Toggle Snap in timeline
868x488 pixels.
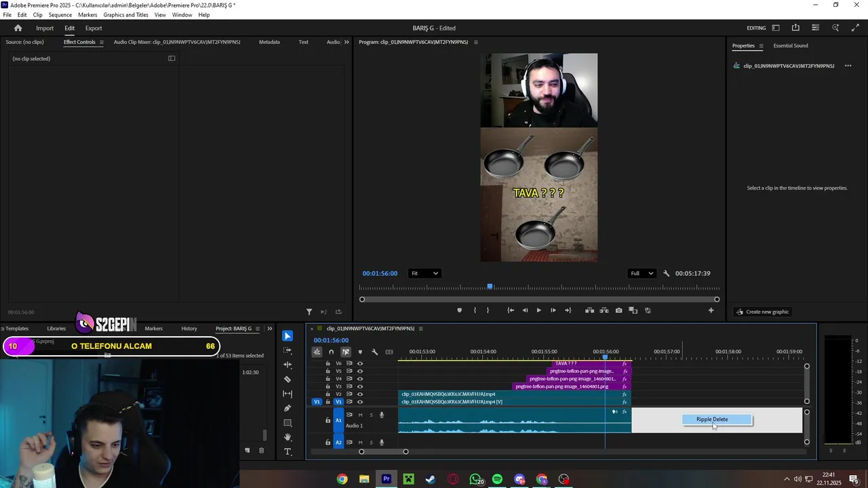click(x=331, y=352)
